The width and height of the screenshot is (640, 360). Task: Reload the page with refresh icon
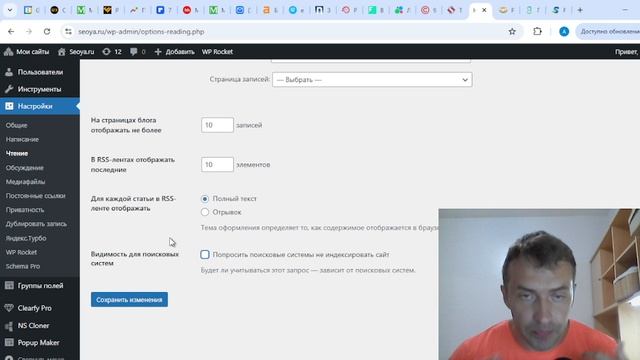pos(47,31)
